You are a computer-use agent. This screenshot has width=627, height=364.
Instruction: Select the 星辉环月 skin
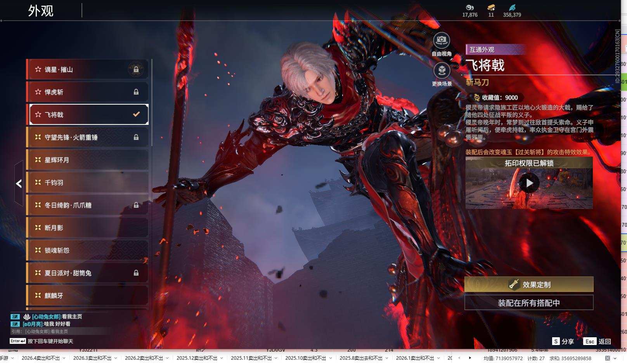[87, 160]
